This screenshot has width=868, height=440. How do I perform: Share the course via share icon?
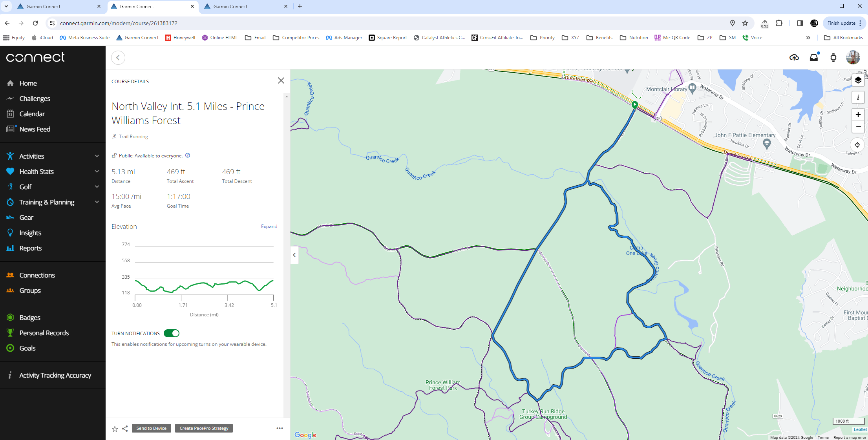pos(125,429)
